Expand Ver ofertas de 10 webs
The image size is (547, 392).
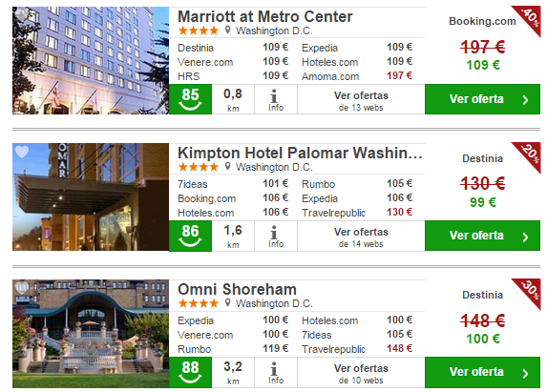point(361,373)
